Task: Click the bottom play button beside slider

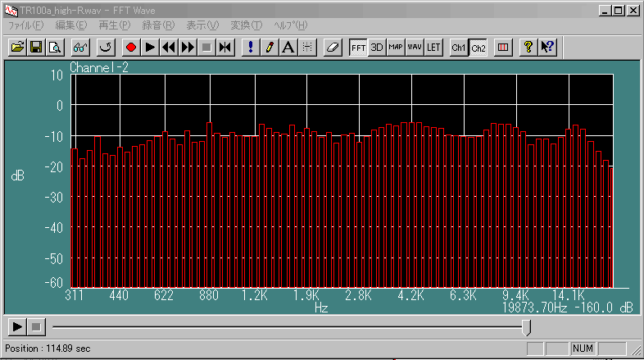Action: point(16,327)
